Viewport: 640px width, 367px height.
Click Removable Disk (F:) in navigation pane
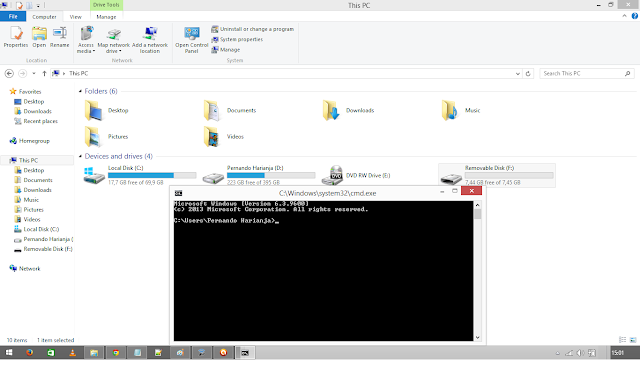point(48,249)
